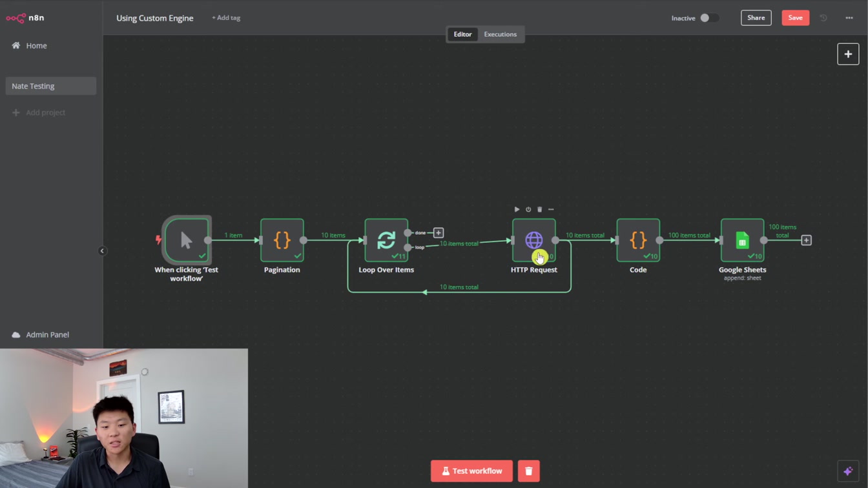Screen dimensions: 868x488
Task: Click the n8n logo
Action: [x=25, y=18]
